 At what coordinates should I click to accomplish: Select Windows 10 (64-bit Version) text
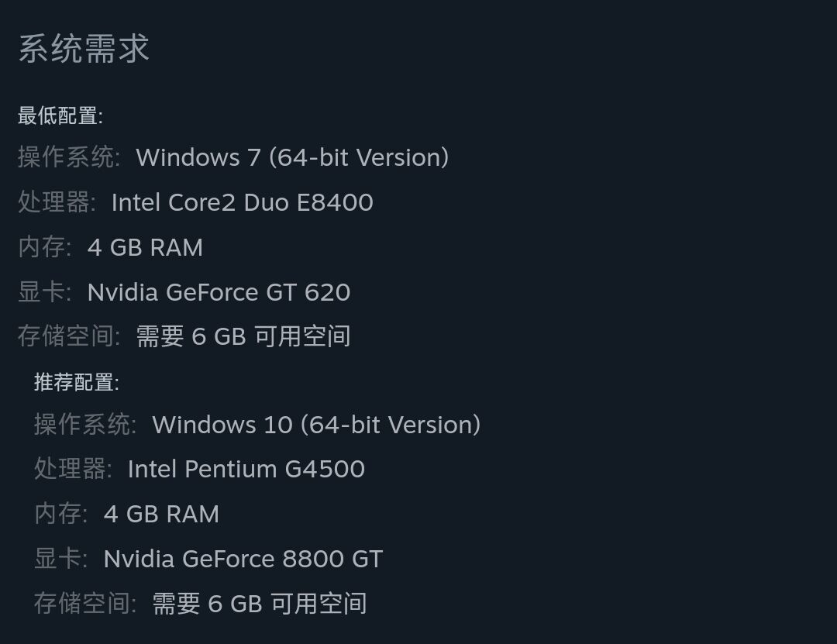click(316, 425)
